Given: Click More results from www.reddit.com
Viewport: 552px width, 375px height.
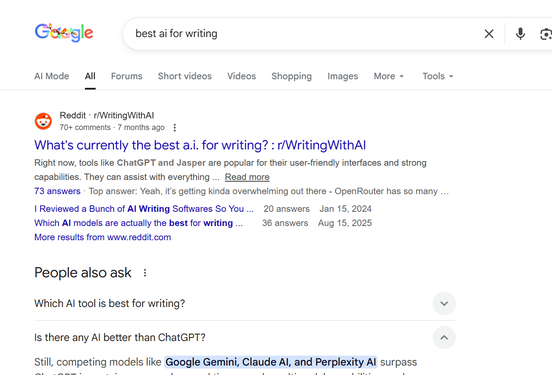Looking at the screenshot, I should click(x=102, y=237).
